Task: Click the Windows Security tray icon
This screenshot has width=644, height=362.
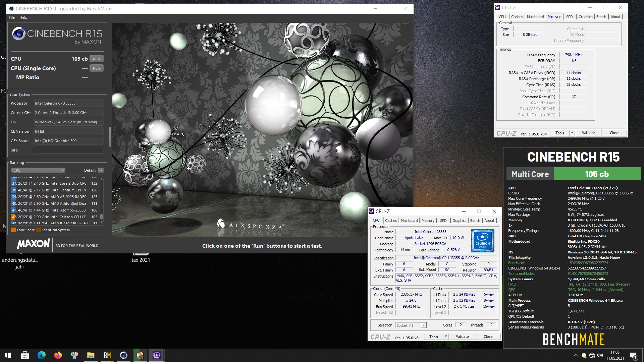Action: coord(584,355)
